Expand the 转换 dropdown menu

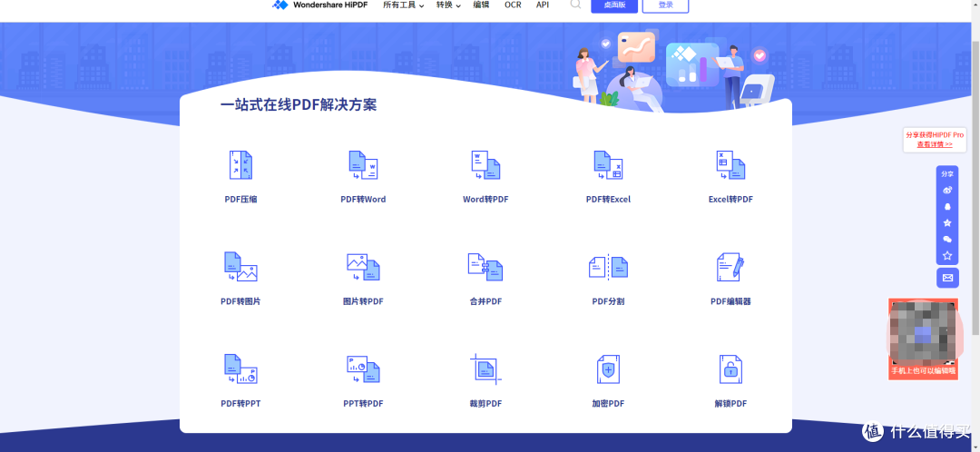click(448, 5)
